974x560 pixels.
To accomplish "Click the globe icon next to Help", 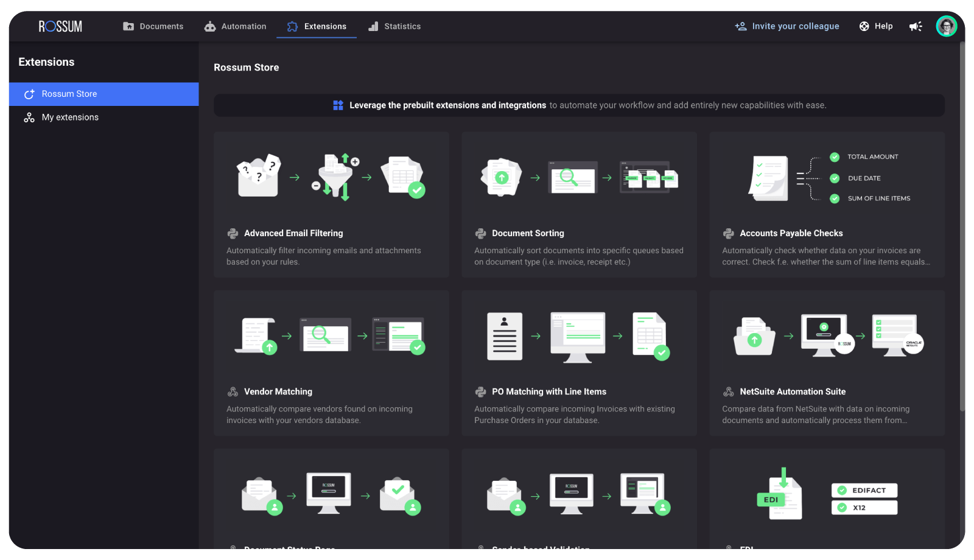I will click(x=863, y=26).
